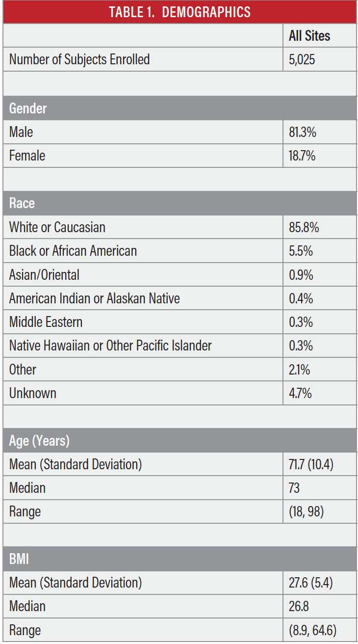
Task: Select the age mean value 71.7 (10.4)
Action: pos(311,464)
